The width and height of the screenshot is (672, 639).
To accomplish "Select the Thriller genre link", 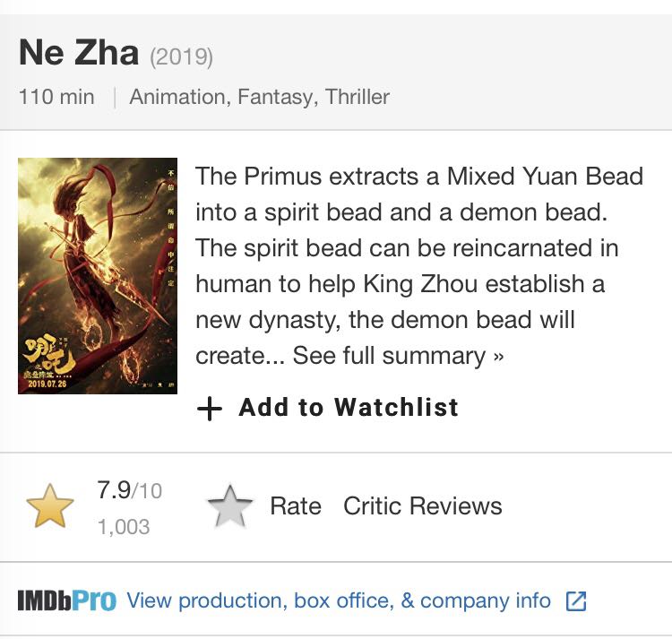I will pos(358,97).
